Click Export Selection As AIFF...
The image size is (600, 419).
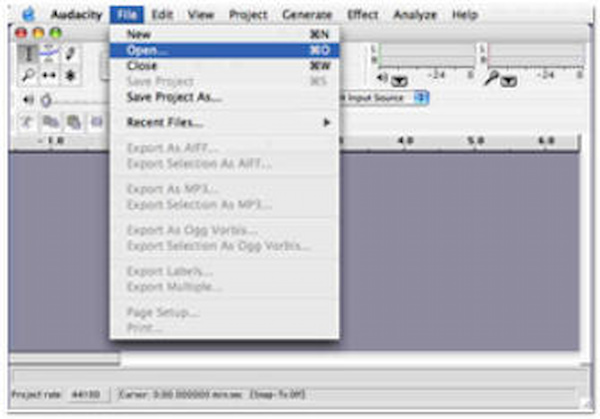click(224, 164)
